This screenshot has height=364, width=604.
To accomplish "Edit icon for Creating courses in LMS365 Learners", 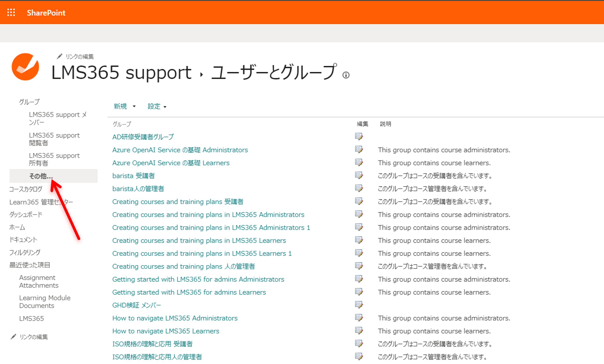I will point(359,240).
